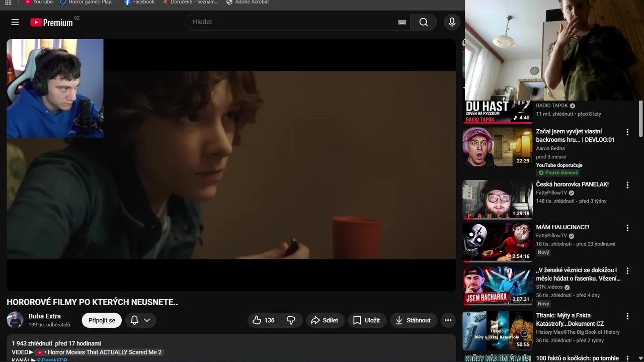This screenshot has width=644, height=362.
Task: Open the YouTube hamburger guide menu
Action: pos(15,22)
